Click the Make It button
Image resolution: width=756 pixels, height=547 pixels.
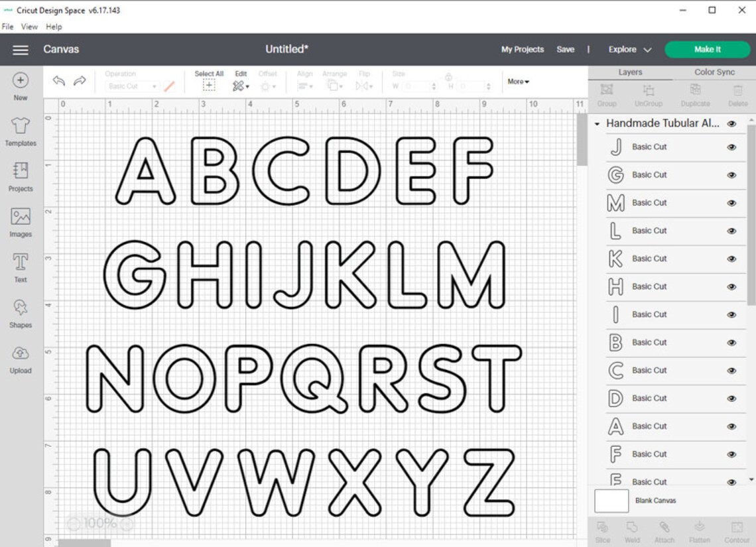(x=708, y=49)
